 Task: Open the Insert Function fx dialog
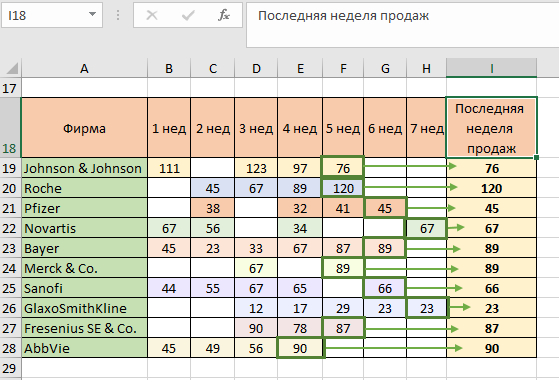(224, 15)
